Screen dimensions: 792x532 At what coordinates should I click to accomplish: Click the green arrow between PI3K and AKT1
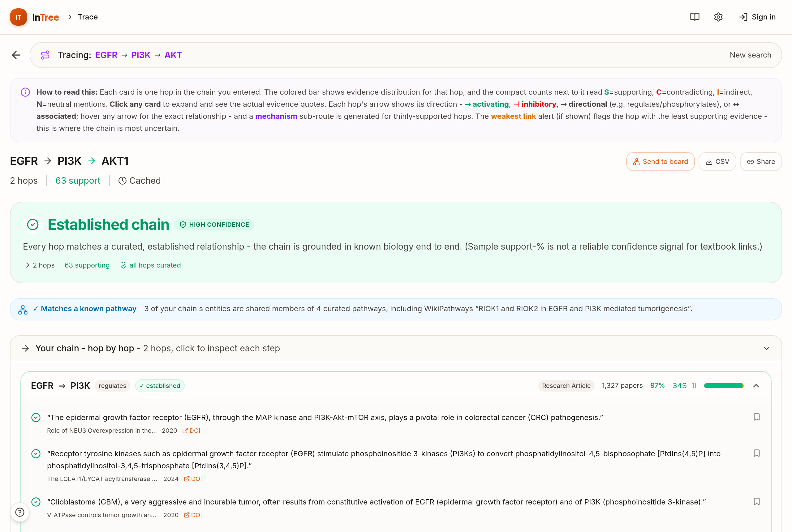92,161
